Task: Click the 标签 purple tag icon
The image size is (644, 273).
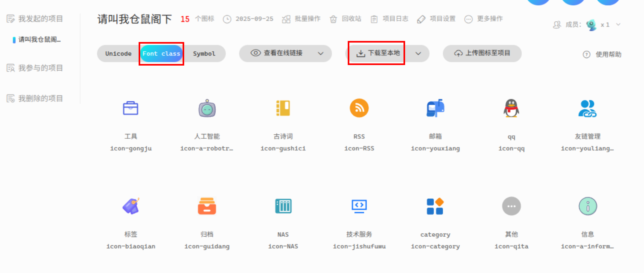Action: point(131,206)
